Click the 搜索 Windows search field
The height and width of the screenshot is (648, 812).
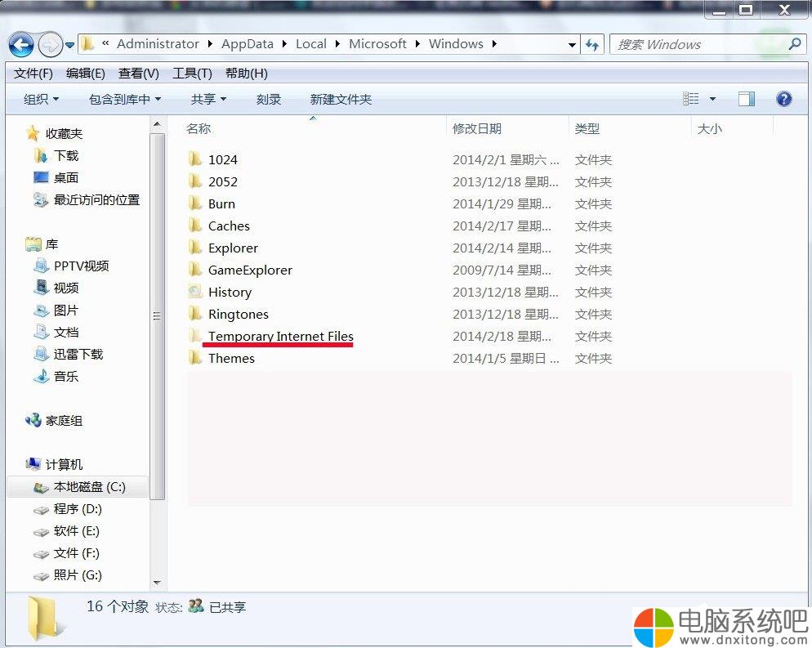698,45
